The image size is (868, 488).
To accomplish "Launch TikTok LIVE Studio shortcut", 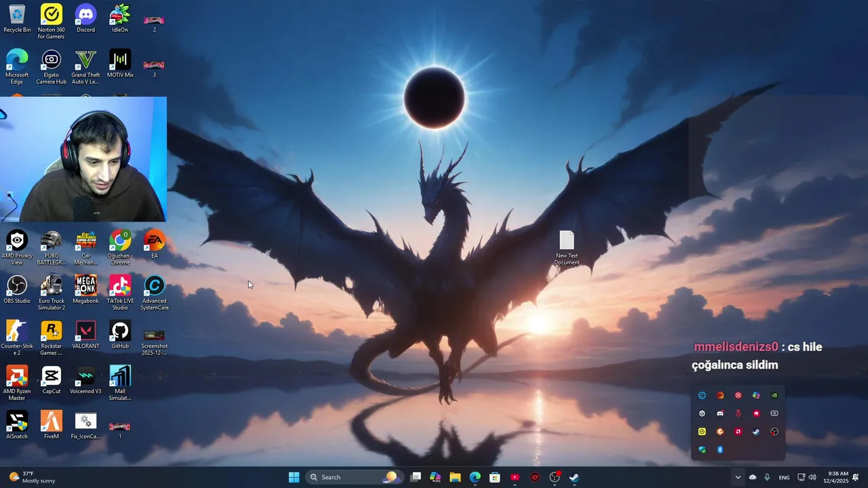I will click(x=120, y=293).
